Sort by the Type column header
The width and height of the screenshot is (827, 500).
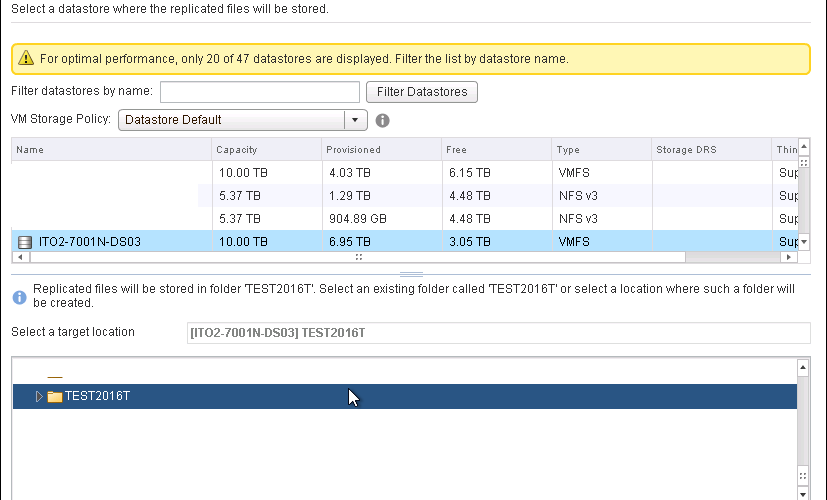pos(602,150)
